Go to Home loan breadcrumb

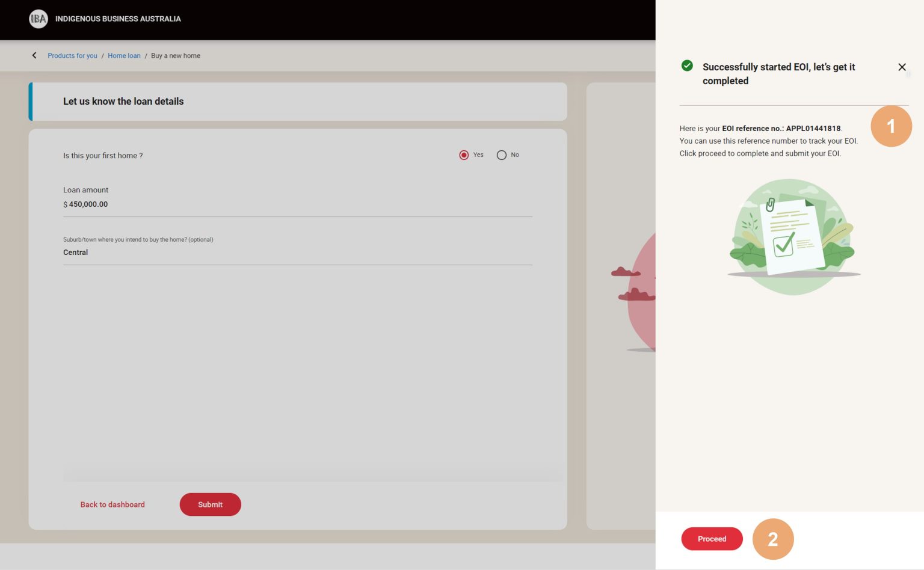[x=124, y=56]
